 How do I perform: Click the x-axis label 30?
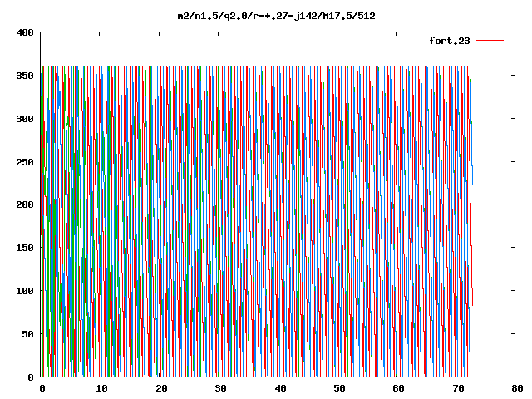220,388
